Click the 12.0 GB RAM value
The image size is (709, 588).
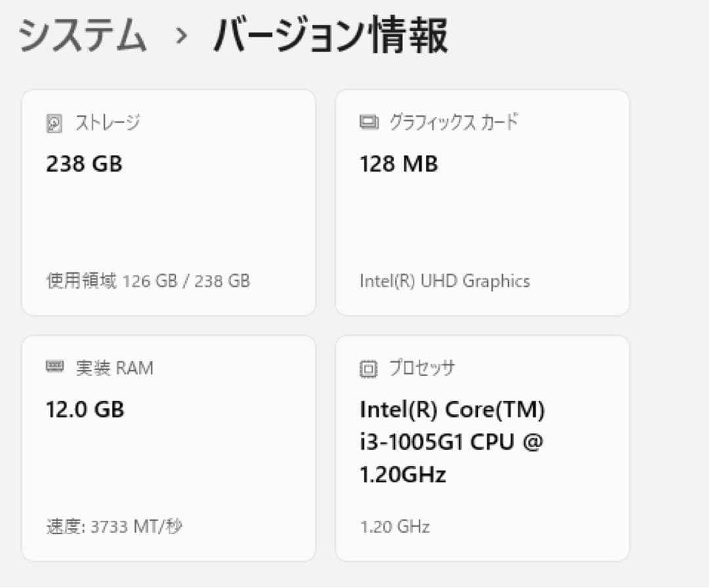pyautogui.click(x=84, y=409)
